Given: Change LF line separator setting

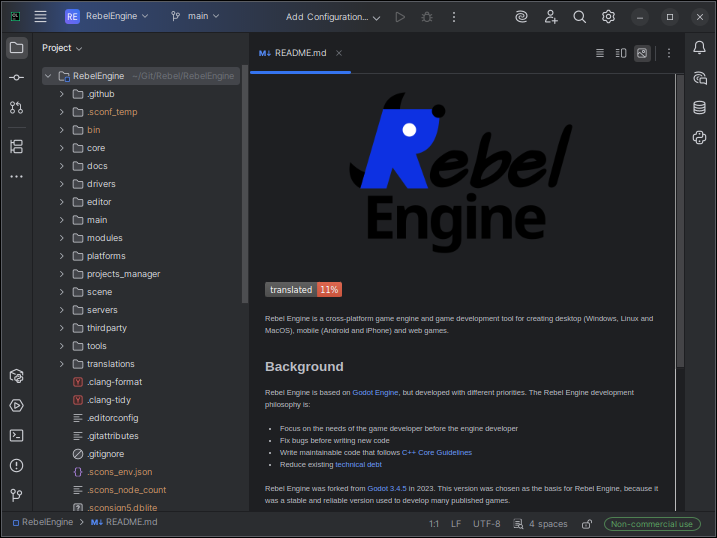Looking at the screenshot, I should (x=456, y=524).
